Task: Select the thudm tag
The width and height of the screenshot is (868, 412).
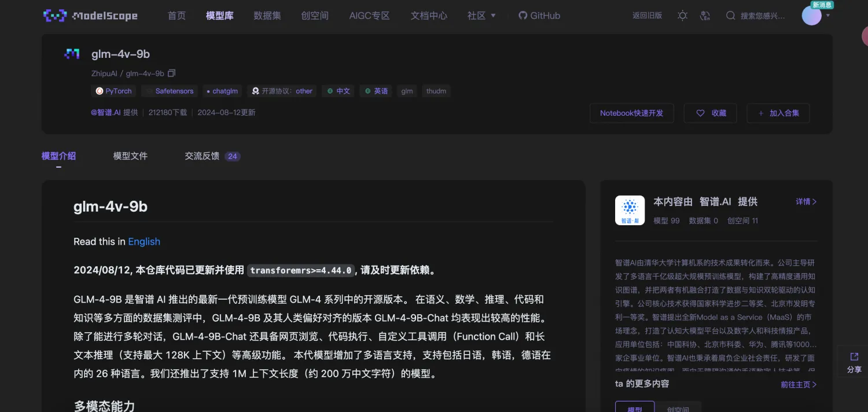Action: [436, 91]
